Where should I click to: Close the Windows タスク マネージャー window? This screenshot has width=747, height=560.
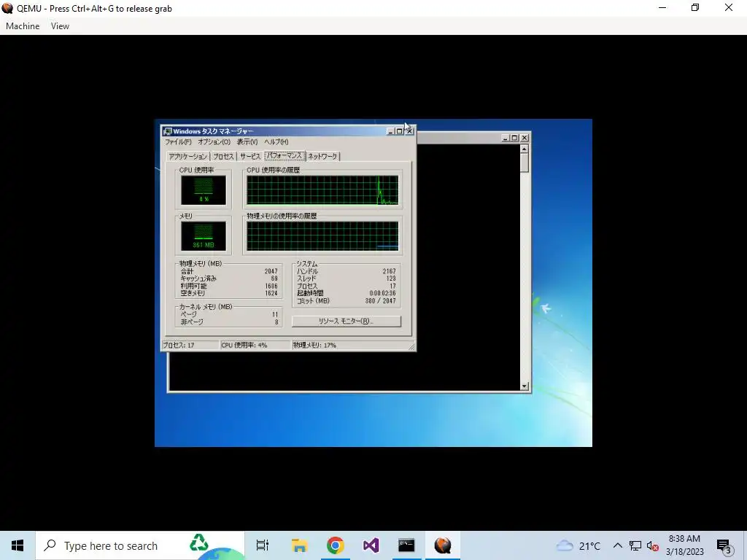[x=409, y=131]
